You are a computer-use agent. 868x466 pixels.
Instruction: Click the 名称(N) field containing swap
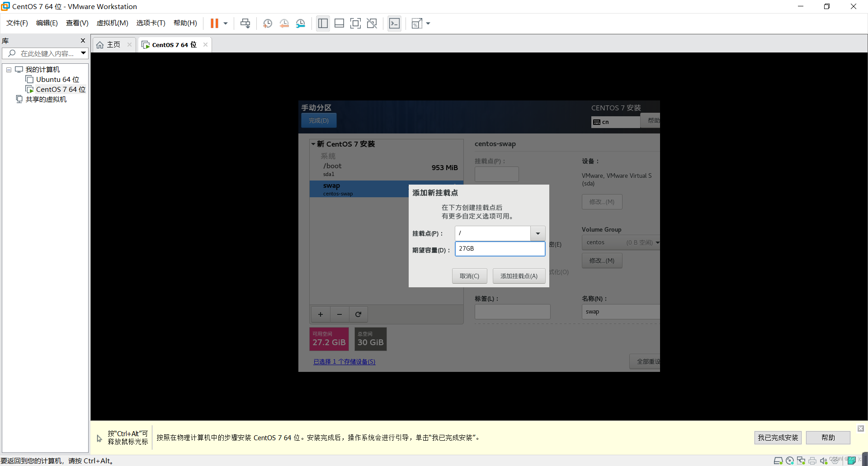pos(621,312)
